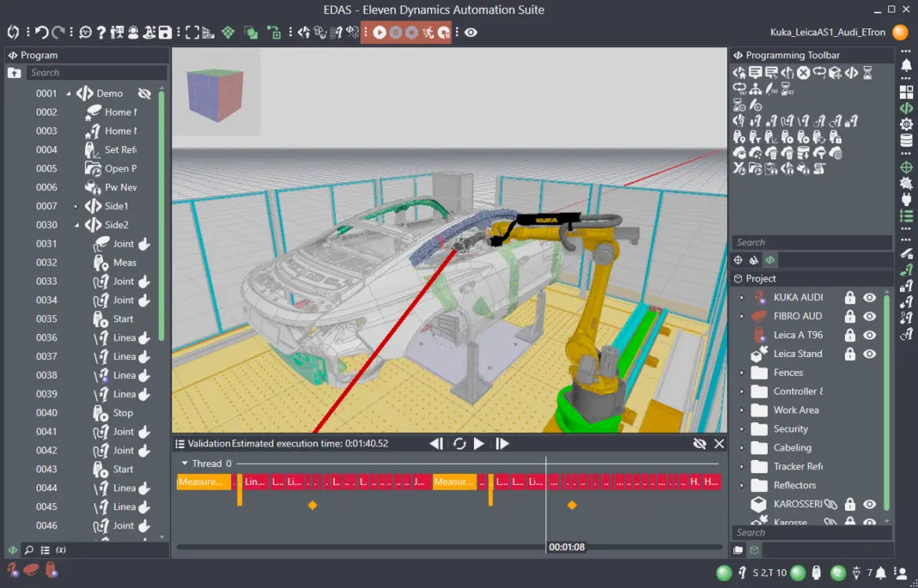
Task: Open the notification bell in right sidebar
Action: click(905, 64)
